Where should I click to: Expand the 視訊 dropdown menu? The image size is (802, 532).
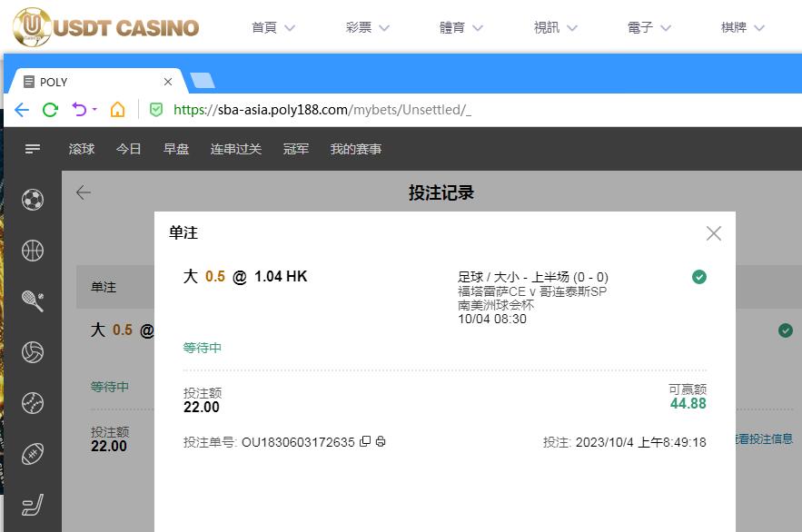click(x=555, y=27)
